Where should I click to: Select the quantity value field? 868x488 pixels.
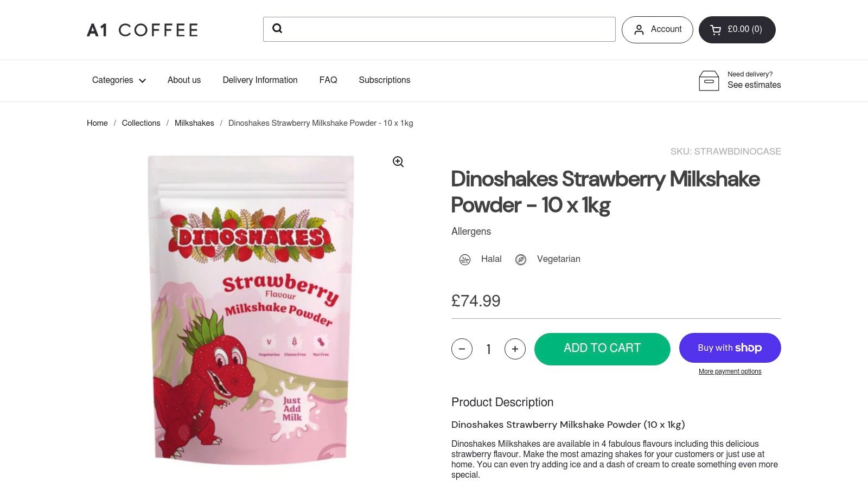point(488,349)
